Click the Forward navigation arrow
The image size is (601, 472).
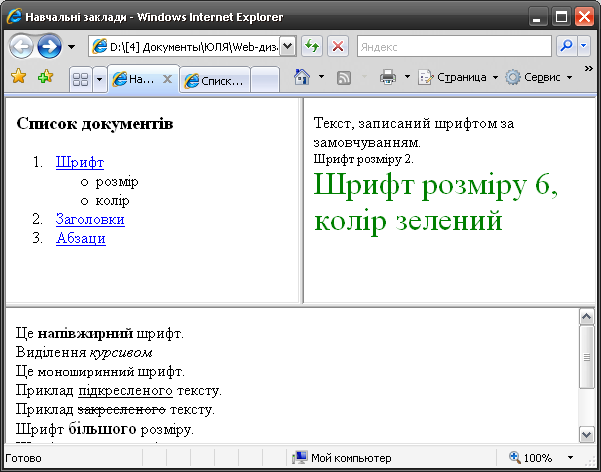tap(48, 46)
